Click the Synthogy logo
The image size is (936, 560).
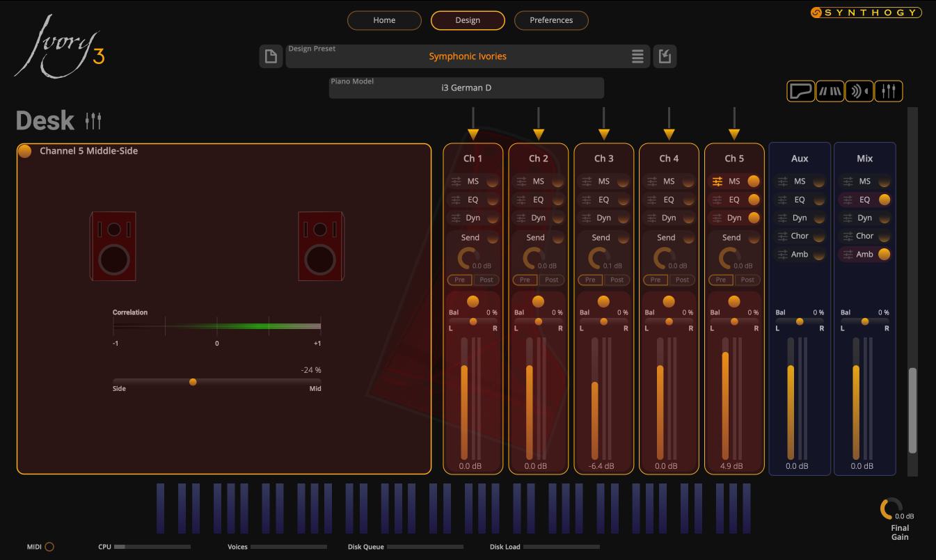click(866, 13)
